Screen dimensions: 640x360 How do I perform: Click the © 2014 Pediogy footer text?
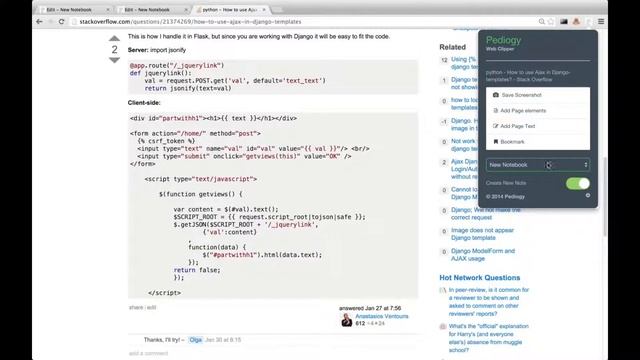tap(505, 196)
